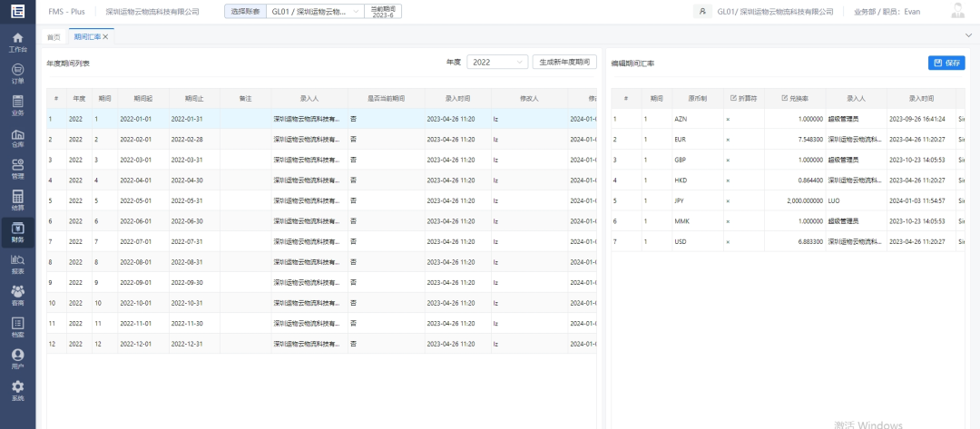
Task: Click the 选择账套 button
Action: [245, 11]
